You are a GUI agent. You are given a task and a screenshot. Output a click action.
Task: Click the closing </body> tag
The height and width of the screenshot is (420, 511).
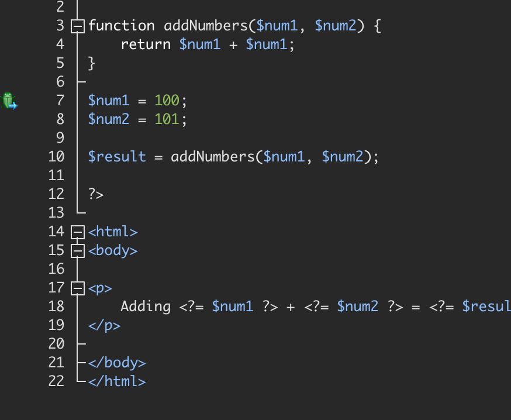click(117, 363)
